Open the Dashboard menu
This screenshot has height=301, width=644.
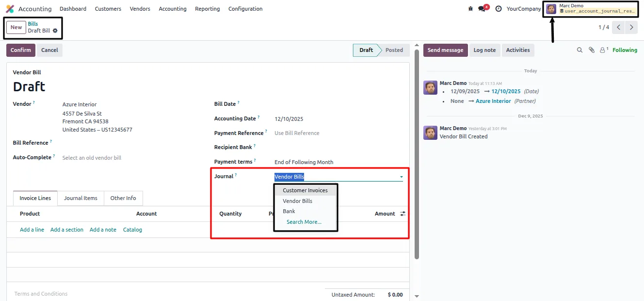tap(73, 9)
